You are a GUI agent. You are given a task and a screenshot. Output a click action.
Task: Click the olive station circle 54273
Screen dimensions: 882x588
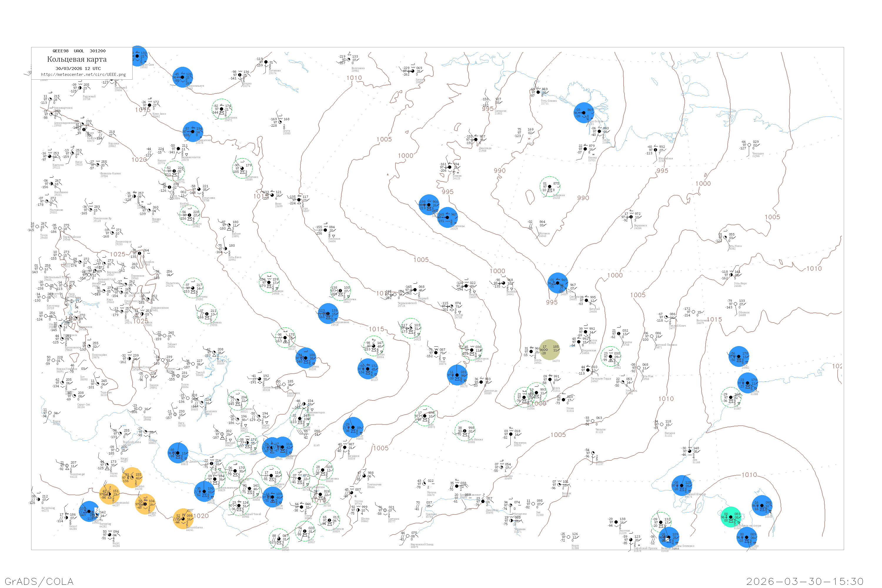pyautogui.click(x=549, y=350)
